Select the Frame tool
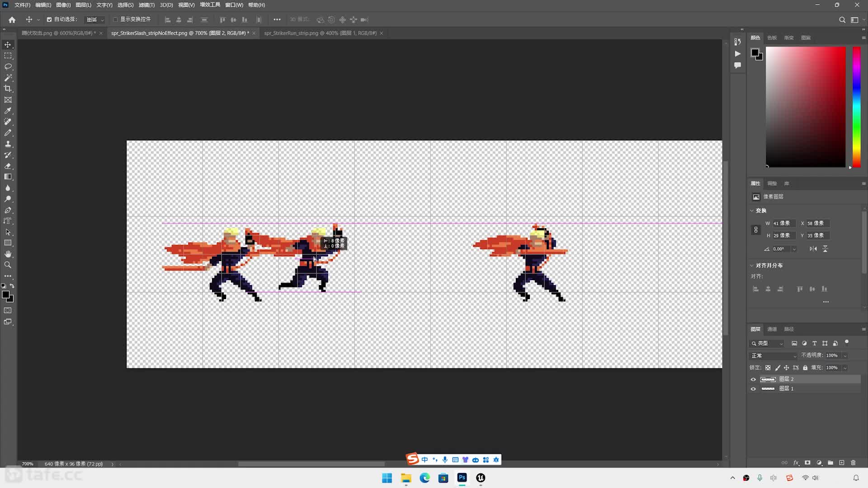The image size is (868, 488). (8, 100)
